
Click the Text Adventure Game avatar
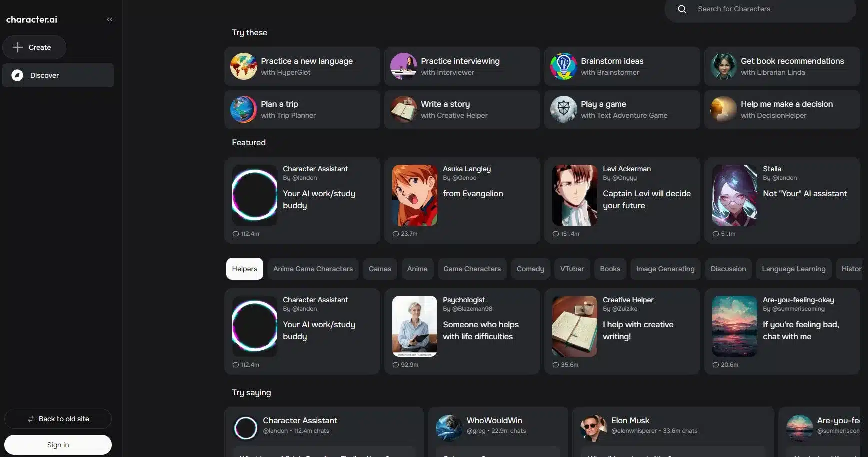[x=564, y=109]
